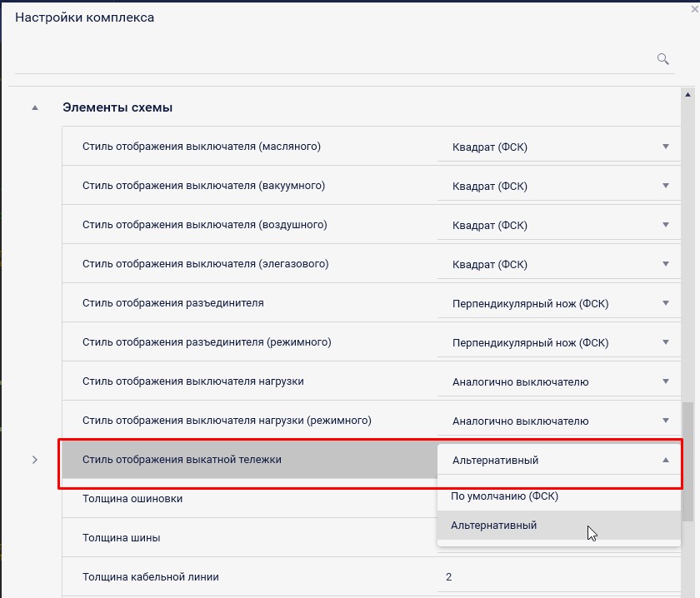Close the выкатной тележки style dropdown
This screenshot has width=700, height=598.
tap(665, 460)
